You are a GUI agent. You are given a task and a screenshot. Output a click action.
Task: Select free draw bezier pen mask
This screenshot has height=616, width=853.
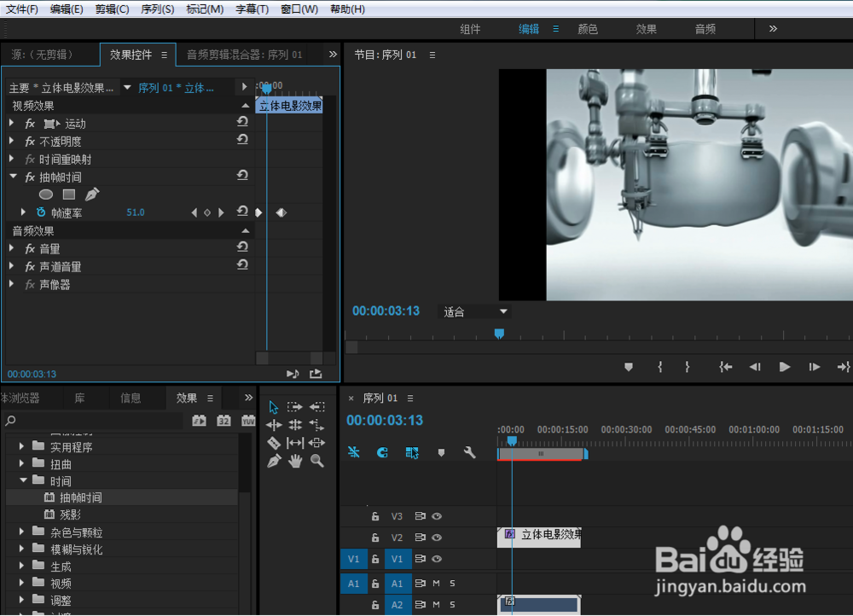[x=92, y=194]
